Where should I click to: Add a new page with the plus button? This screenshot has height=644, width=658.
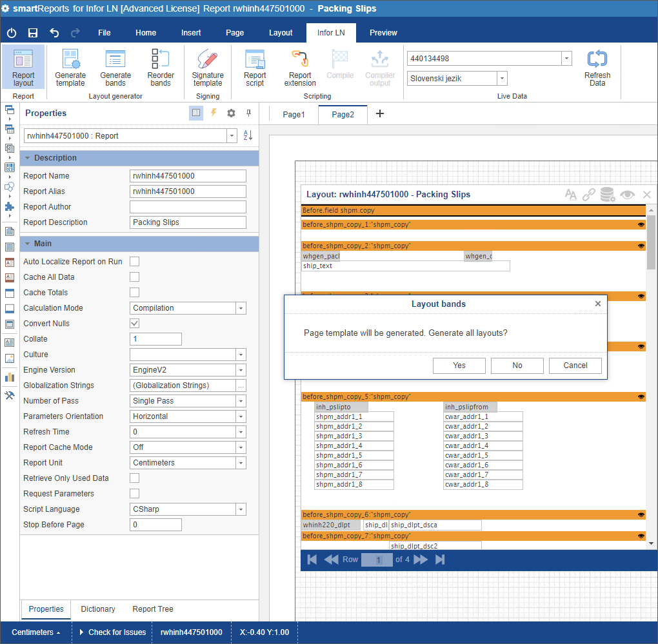380,113
